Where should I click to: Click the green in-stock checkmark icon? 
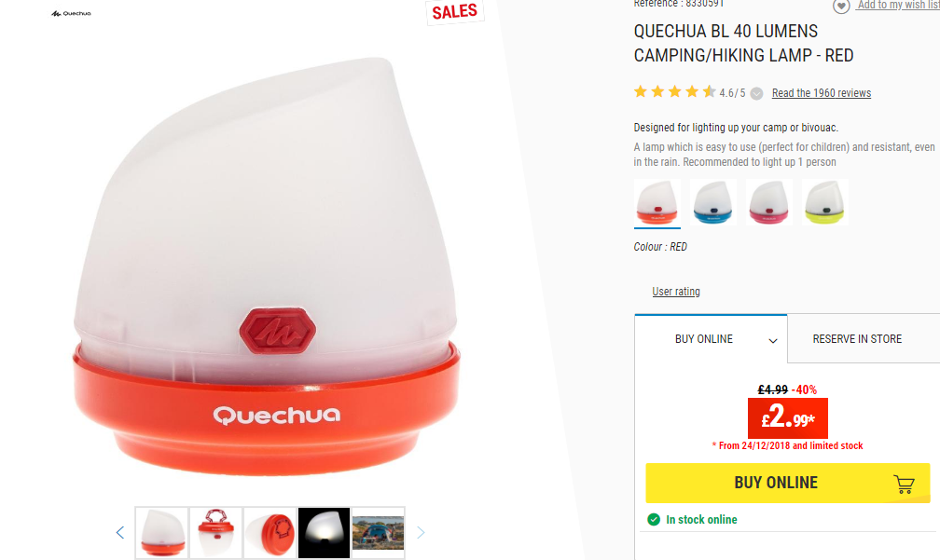[x=654, y=519]
